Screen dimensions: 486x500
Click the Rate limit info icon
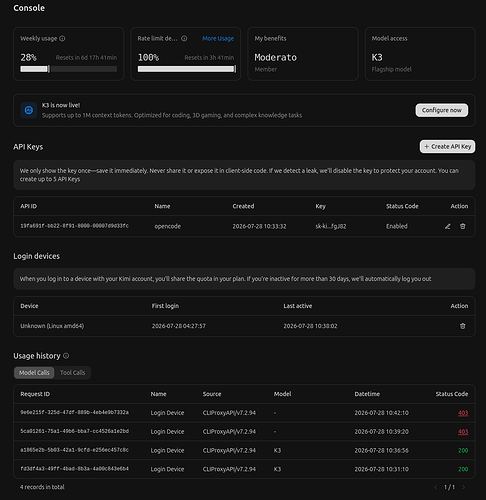tap(184, 39)
